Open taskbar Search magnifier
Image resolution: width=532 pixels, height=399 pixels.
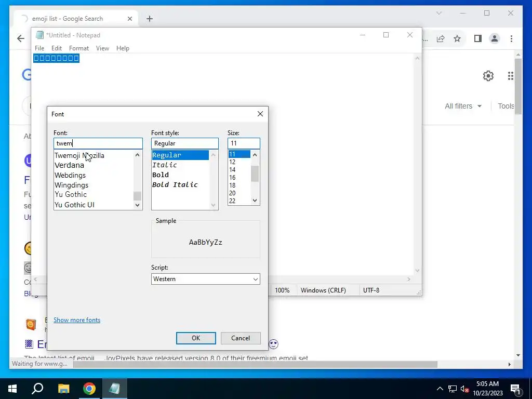coord(37,389)
